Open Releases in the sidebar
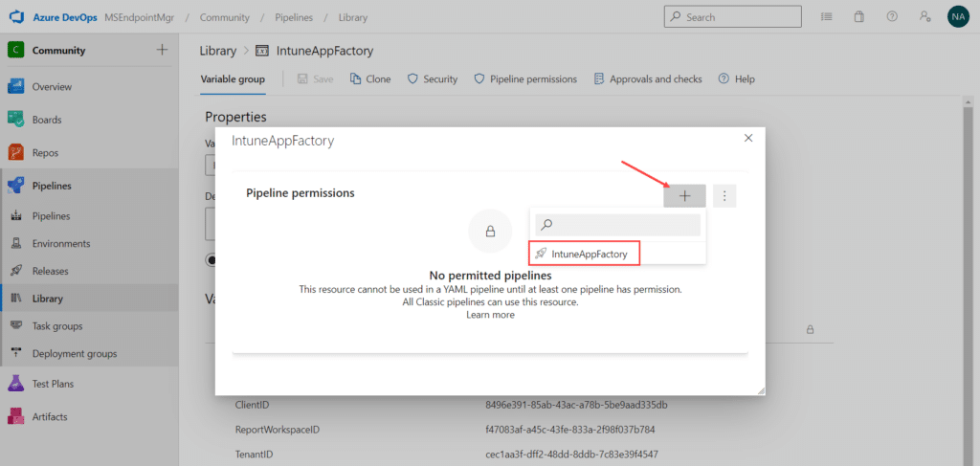The image size is (980, 466). coord(51,271)
